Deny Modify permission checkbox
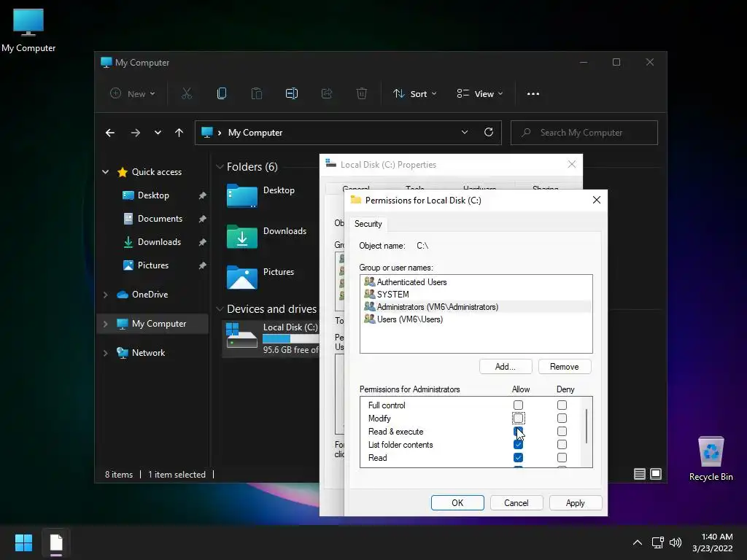 pos(562,418)
